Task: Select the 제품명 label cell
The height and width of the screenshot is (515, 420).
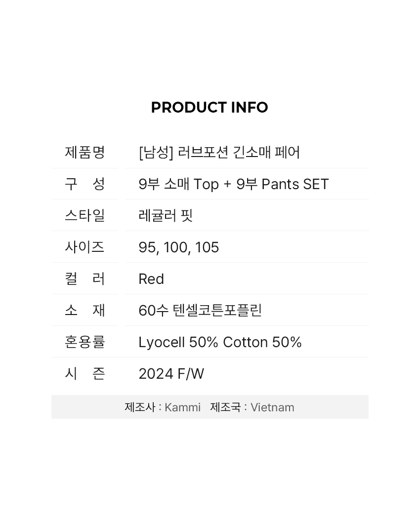Action: (85, 153)
